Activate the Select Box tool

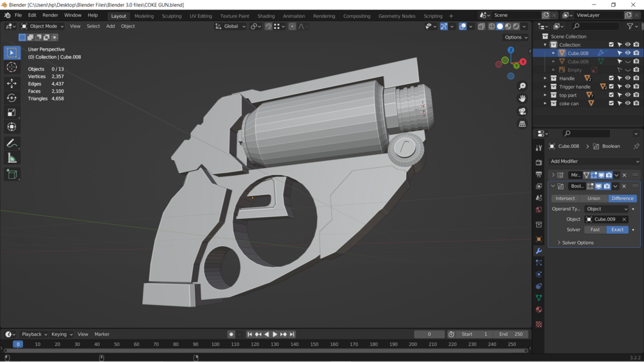[12, 53]
